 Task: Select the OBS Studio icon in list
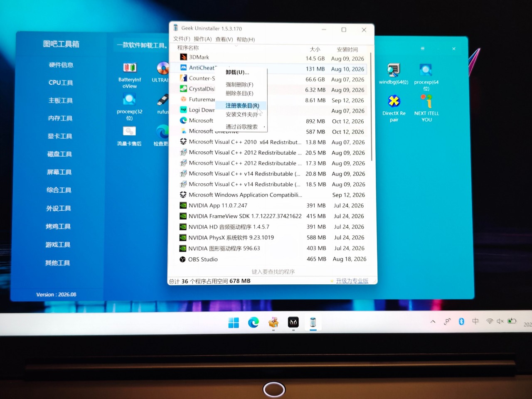tap(182, 259)
